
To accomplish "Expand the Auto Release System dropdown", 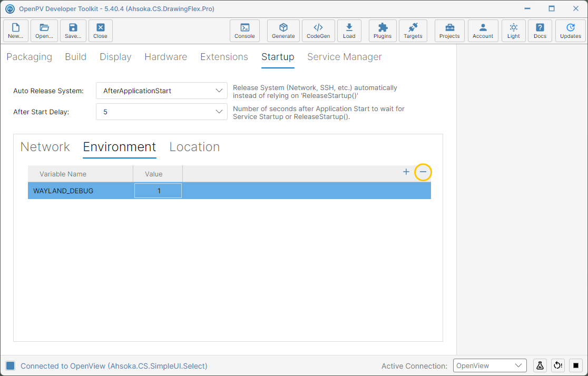I will [162, 91].
